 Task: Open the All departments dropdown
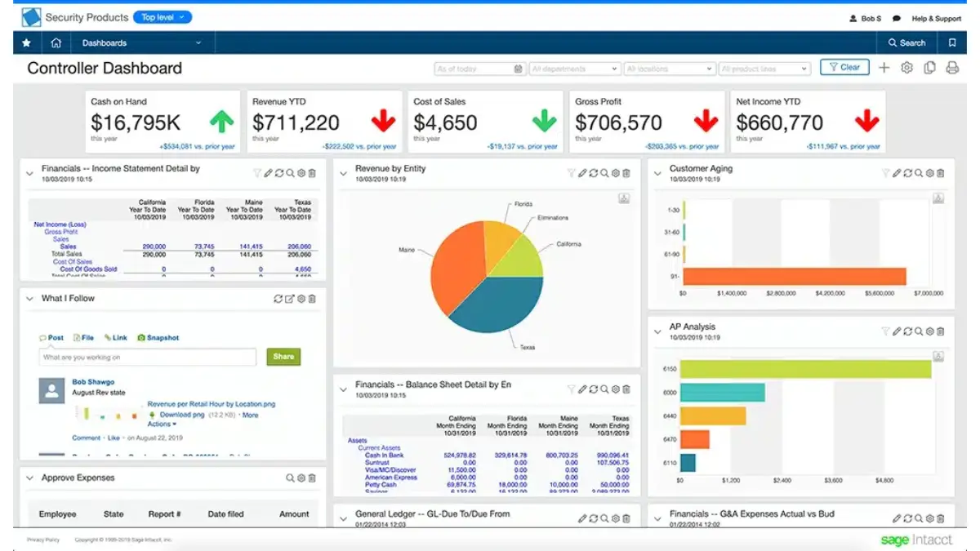pos(574,69)
